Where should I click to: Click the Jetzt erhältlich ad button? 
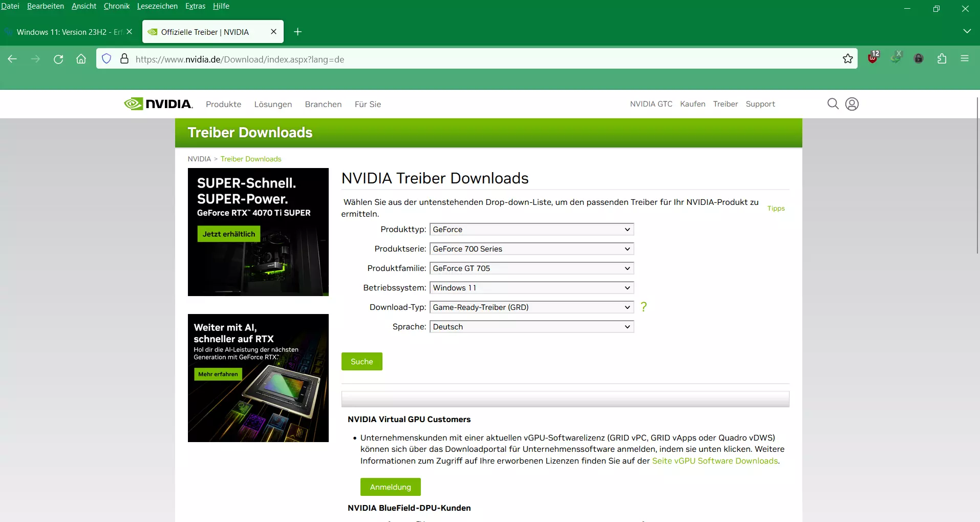(x=229, y=234)
